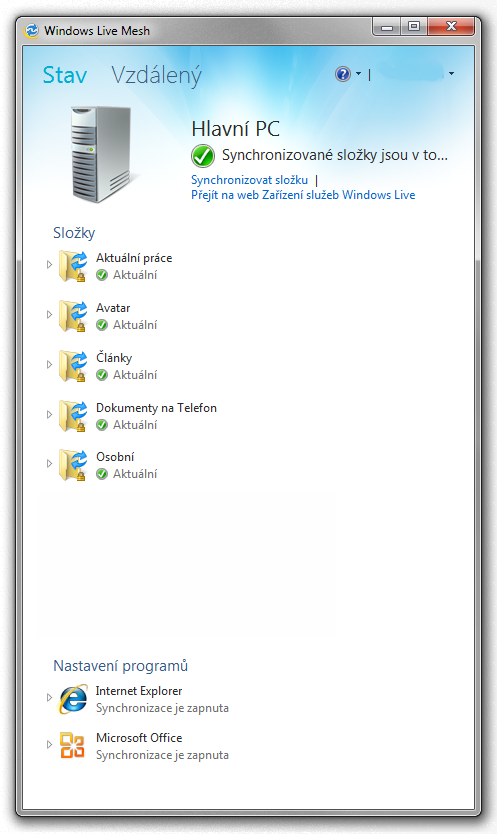497x834 pixels.
Task: Close the Windows Live Mesh window
Action: pos(451,27)
